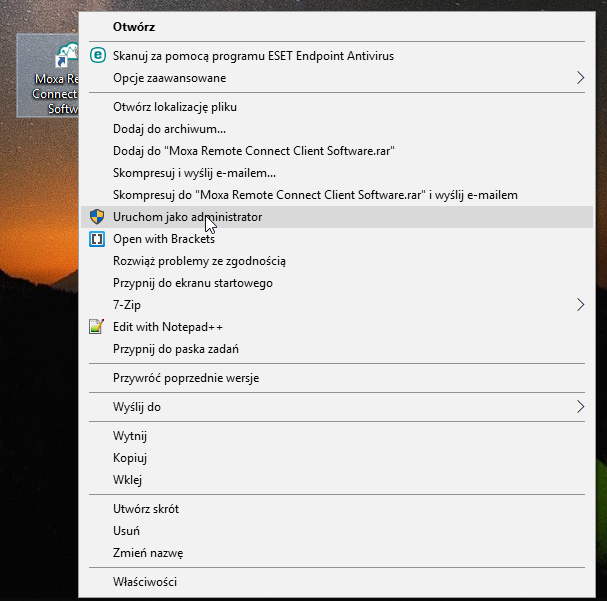Image resolution: width=607 pixels, height=601 pixels.
Task: Click Przypnij do paska zadań
Action: 175,349
